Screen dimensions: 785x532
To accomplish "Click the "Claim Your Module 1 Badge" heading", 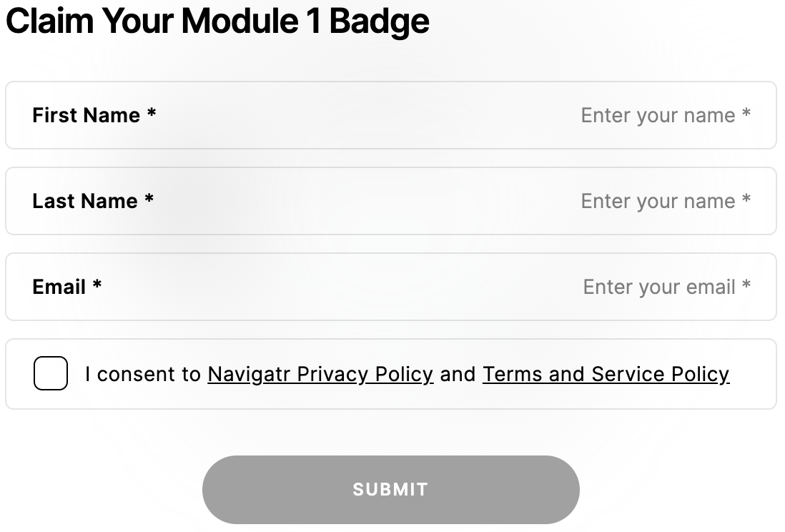I will 217,21.
